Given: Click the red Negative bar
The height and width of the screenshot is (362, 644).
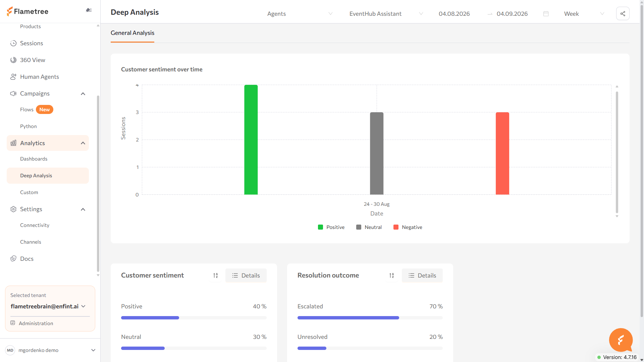Looking at the screenshot, I should coord(502,154).
